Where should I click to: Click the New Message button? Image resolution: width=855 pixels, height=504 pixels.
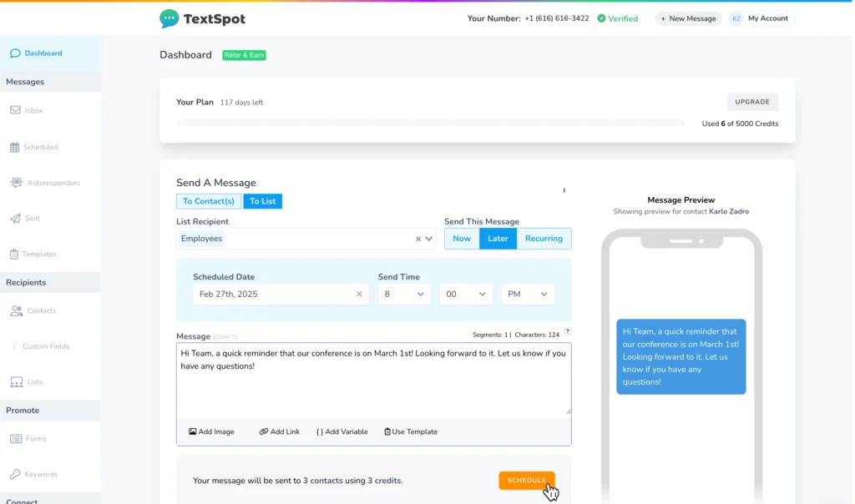[x=688, y=18]
